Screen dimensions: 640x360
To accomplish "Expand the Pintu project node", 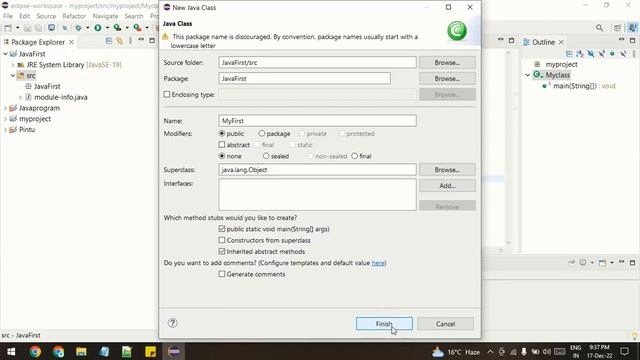I will [5, 130].
